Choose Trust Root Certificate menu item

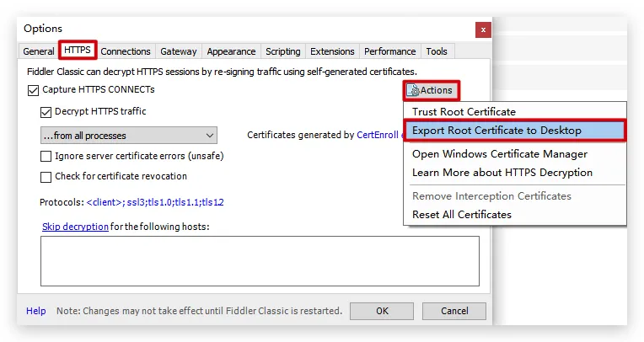[x=515, y=112]
